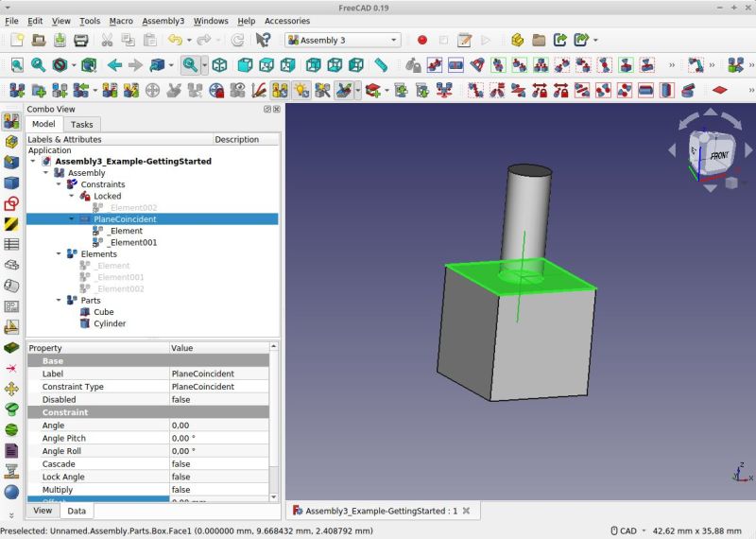Collapse the Assembly3_Example-GettingStarted tree node
Viewport: 756px width, 539px height.
[x=33, y=161]
